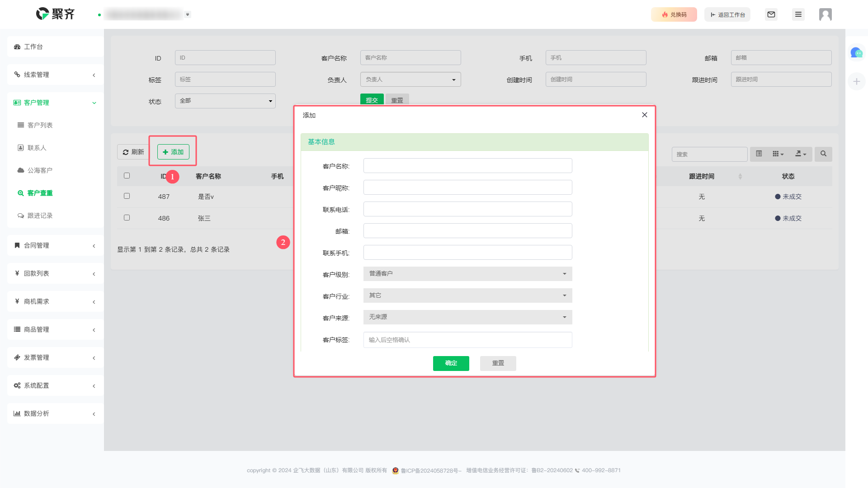Screen dimensions: 868x488
Task: Open the 负责人 filter dropdown
Action: (x=410, y=80)
